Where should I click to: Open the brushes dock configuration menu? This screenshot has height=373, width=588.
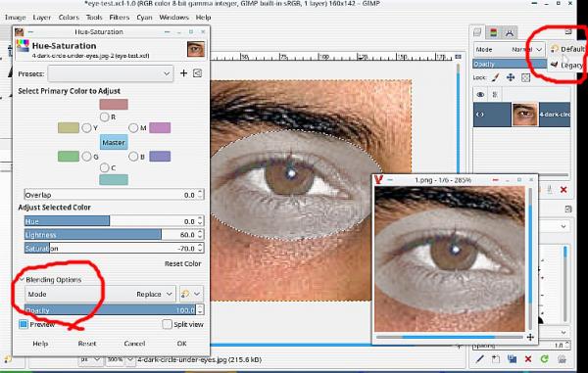(568, 209)
